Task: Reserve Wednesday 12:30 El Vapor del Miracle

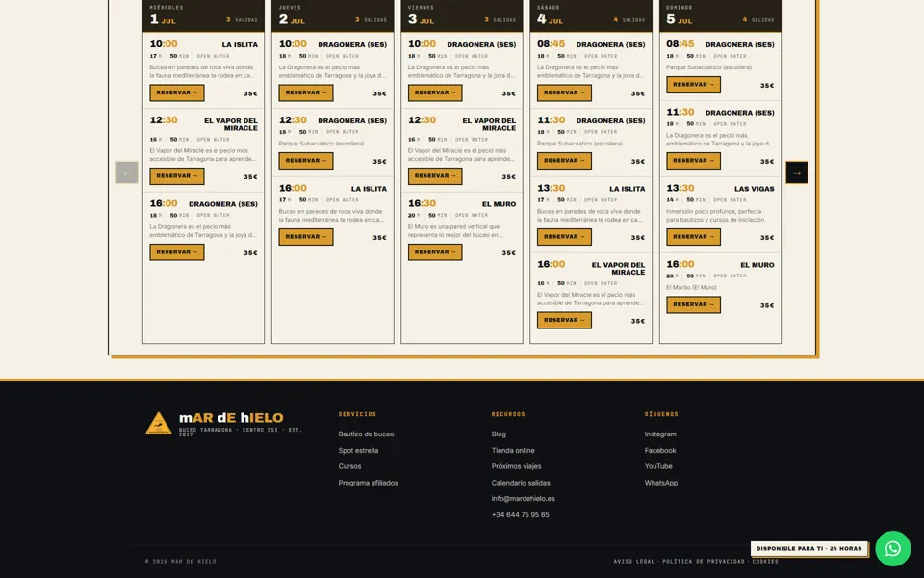Action: [177, 176]
